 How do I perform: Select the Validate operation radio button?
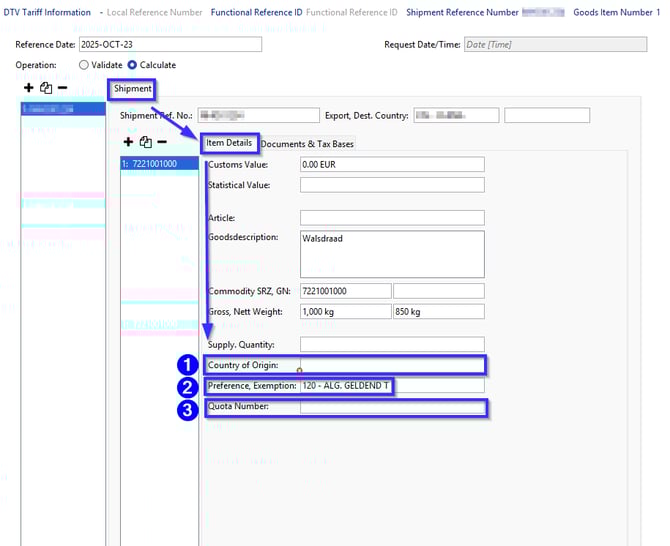click(x=83, y=65)
